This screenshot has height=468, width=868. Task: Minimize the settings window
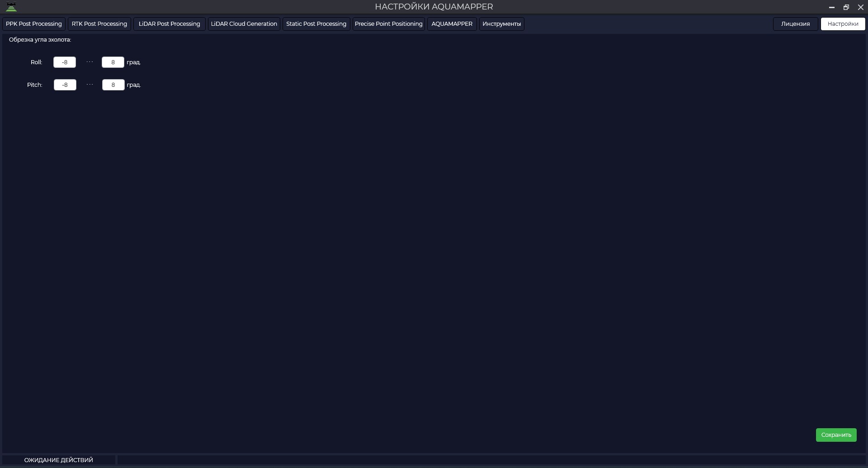point(831,7)
